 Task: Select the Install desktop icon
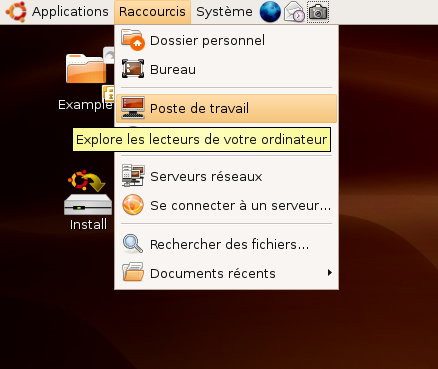click(88, 200)
